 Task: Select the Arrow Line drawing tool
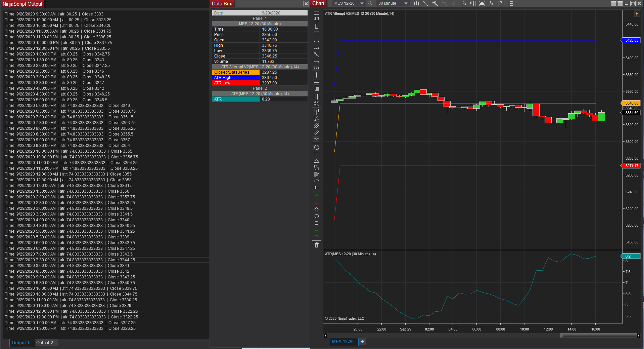(317, 62)
